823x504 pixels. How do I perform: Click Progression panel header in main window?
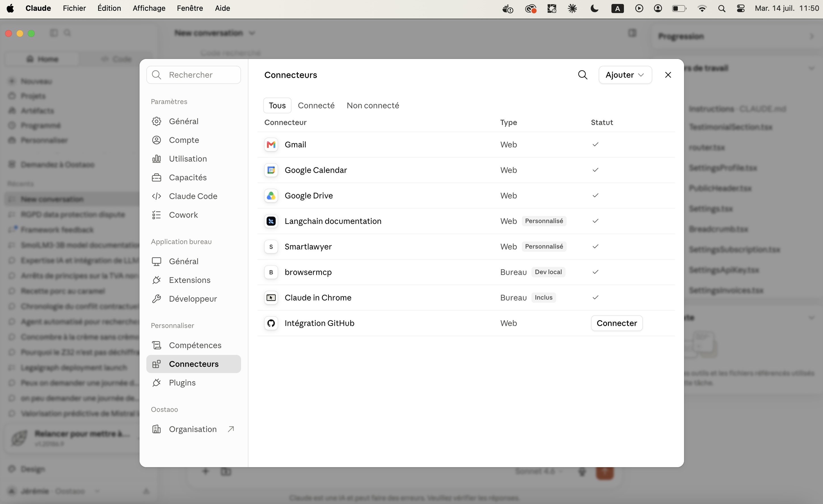(x=736, y=36)
